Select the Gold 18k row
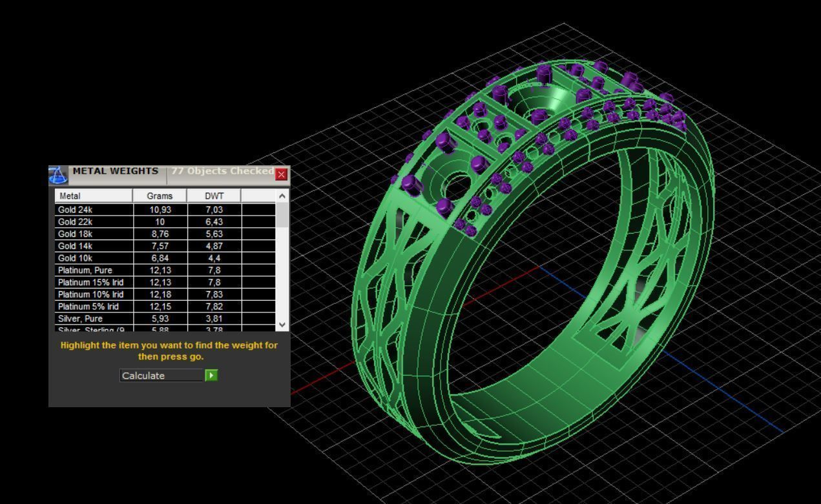The image size is (821, 504). [165, 234]
